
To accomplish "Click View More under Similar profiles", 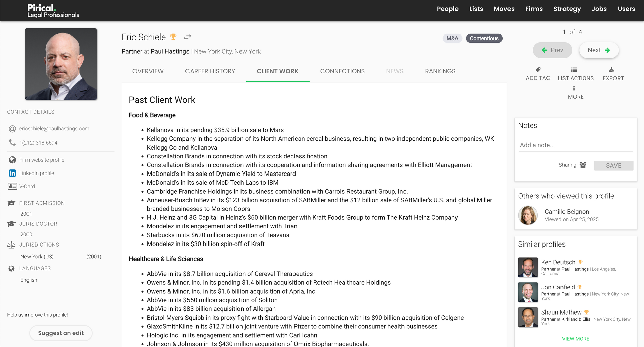I will click(576, 339).
